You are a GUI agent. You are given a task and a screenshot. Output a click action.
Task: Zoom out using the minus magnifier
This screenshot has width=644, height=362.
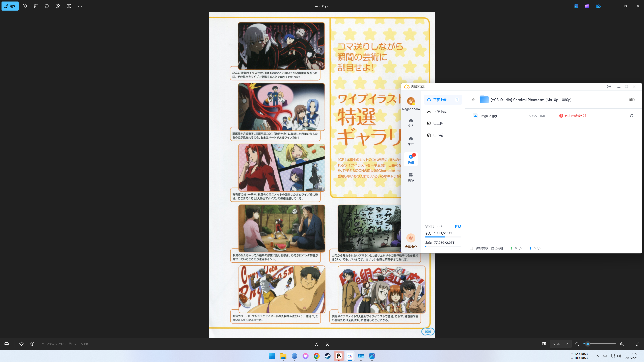(x=577, y=344)
